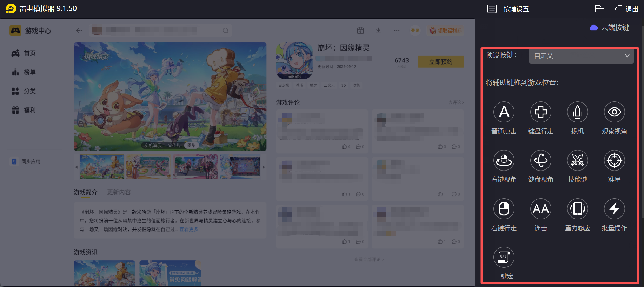Screen dimensions: 644x287
Task: Click the 去评论 link
Action: [456, 102]
